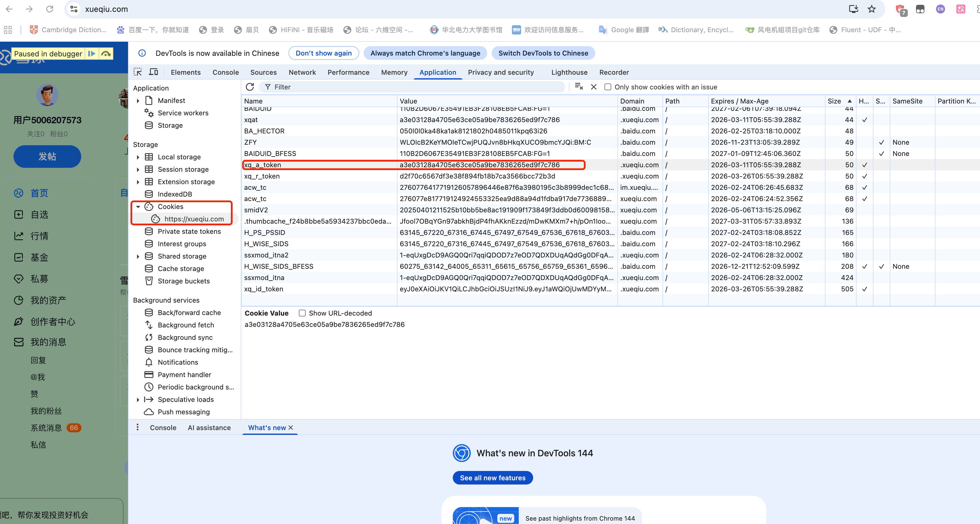Toggle the device toolbar icon
Image resolution: width=980 pixels, height=524 pixels.
pyautogui.click(x=154, y=72)
